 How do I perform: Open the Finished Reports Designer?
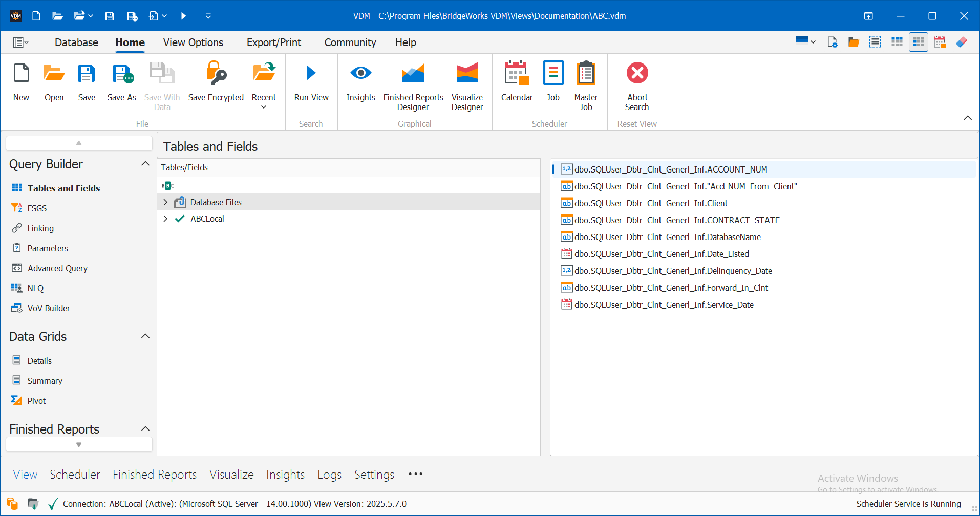pos(413,84)
